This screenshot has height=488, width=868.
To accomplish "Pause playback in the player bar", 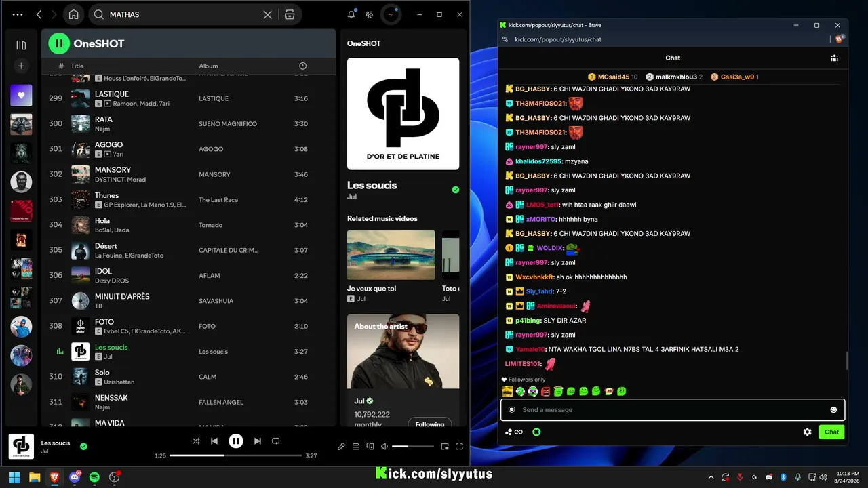I will 236,441.
